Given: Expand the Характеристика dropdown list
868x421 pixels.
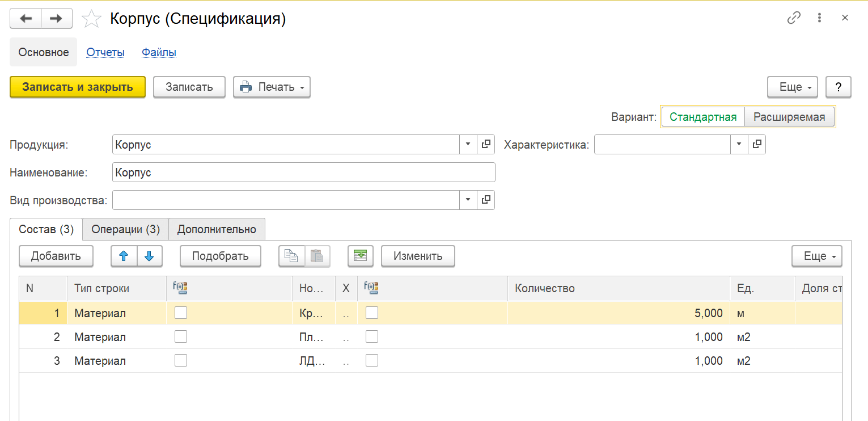Looking at the screenshot, I should pyautogui.click(x=739, y=145).
